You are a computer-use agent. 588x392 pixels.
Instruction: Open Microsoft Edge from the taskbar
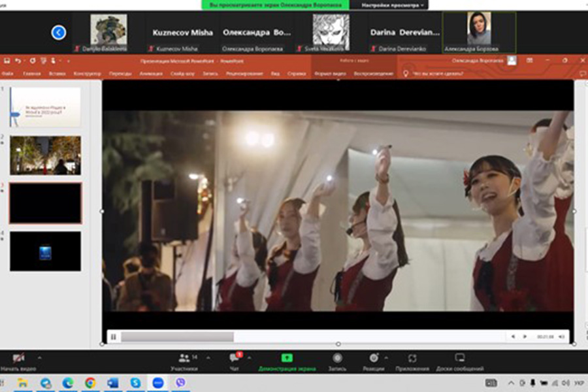click(x=68, y=383)
